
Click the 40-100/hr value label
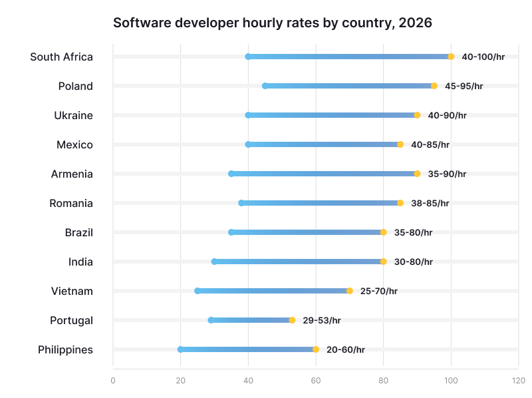pyautogui.click(x=483, y=57)
